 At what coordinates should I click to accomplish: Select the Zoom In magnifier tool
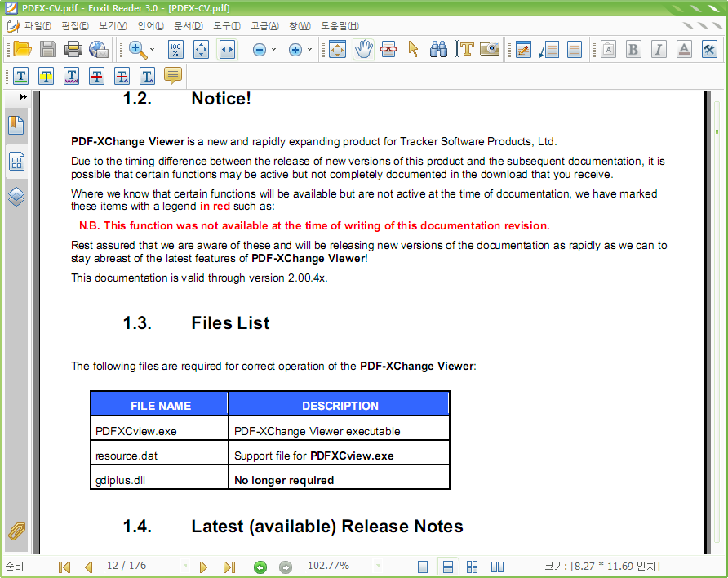point(137,49)
